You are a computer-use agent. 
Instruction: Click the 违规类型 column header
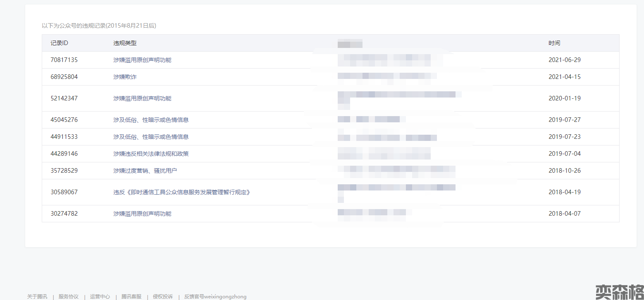click(125, 43)
